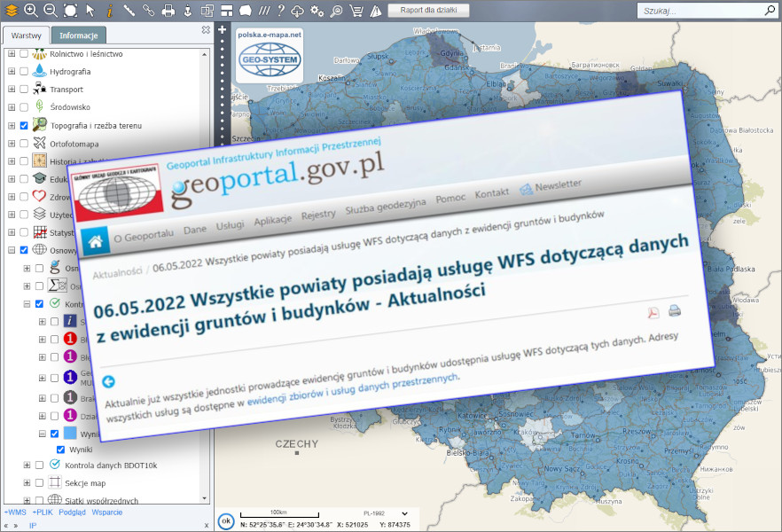This screenshot has height=532, width=782.
Task: Click the triple slash hatch icon
Action: pos(264,10)
